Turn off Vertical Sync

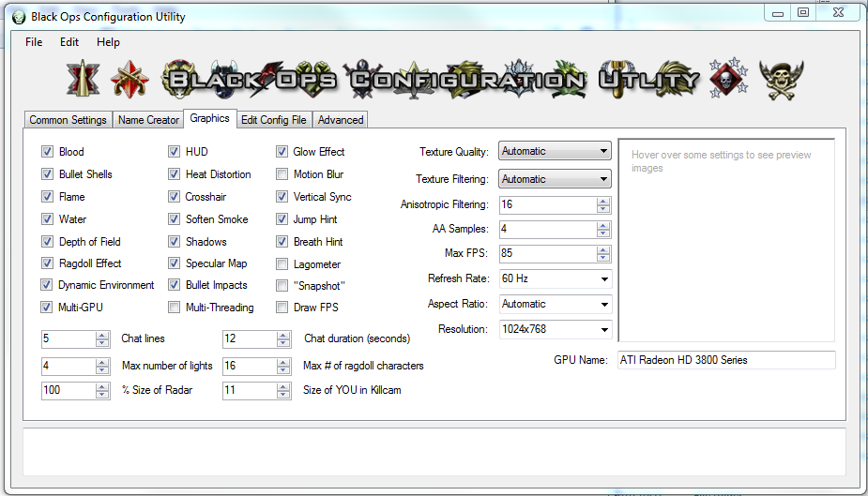click(282, 197)
